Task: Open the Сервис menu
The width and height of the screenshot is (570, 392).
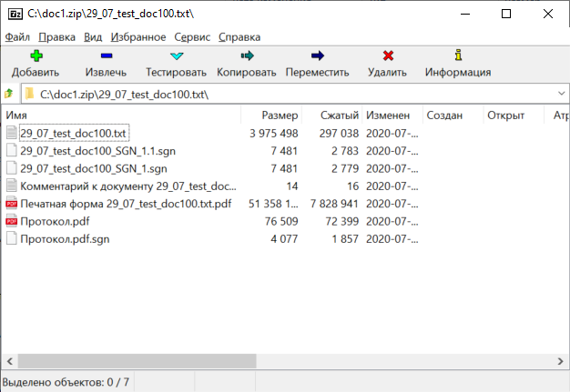Action: click(x=192, y=37)
